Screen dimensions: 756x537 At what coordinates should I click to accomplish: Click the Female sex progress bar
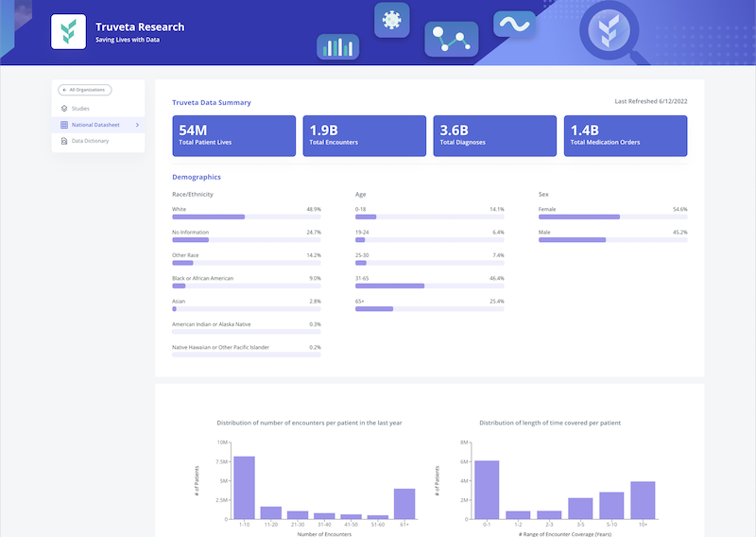point(612,217)
